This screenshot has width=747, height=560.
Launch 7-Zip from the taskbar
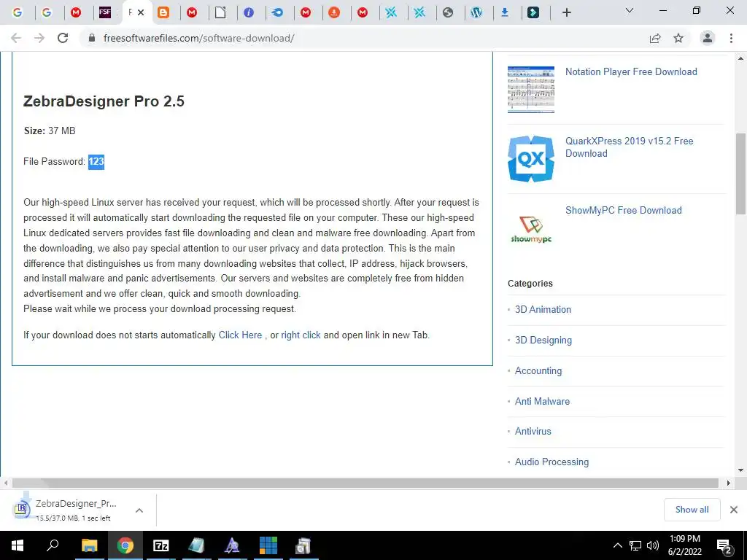click(160, 545)
